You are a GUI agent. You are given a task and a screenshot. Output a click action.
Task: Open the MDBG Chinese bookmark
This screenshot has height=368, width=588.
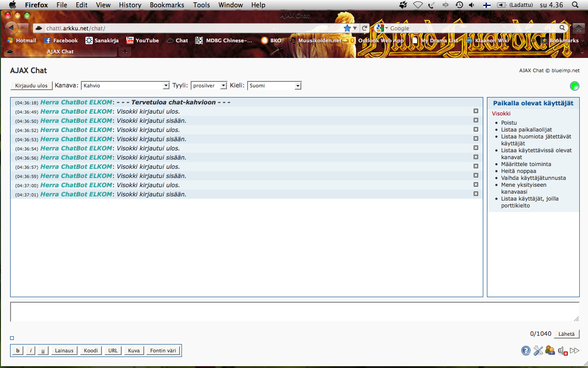click(224, 40)
